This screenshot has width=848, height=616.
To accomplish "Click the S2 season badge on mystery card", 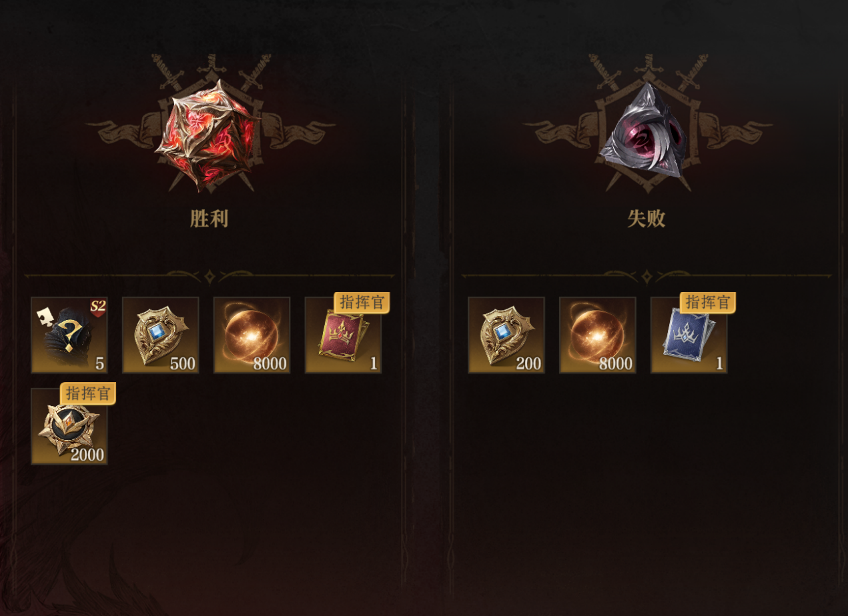I will pyautogui.click(x=98, y=308).
